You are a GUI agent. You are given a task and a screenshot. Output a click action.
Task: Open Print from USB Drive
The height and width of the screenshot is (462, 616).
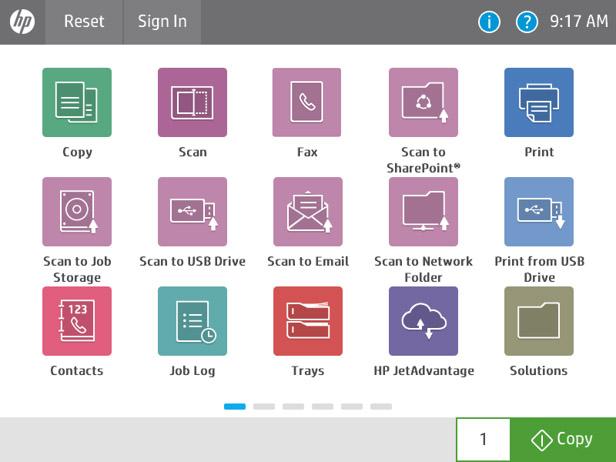pyautogui.click(x=539, y=212)
